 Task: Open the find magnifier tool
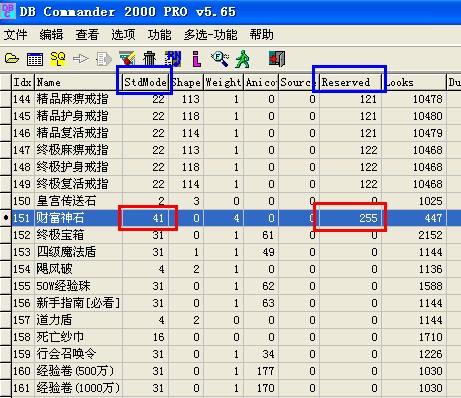(220, 59)
